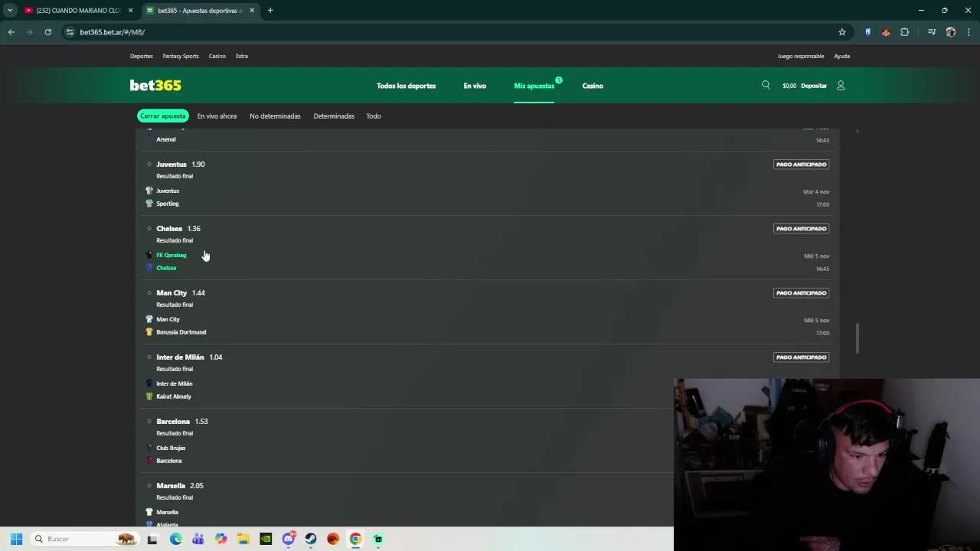The image size is (980, 551).
Task: Select the En vivo ahora filter
Action: coord(217,116)
